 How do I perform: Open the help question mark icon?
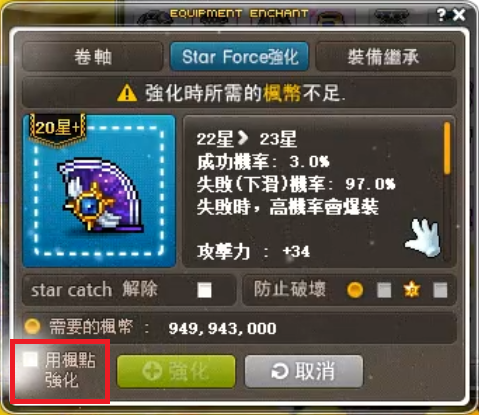click(x=441, y=15)
